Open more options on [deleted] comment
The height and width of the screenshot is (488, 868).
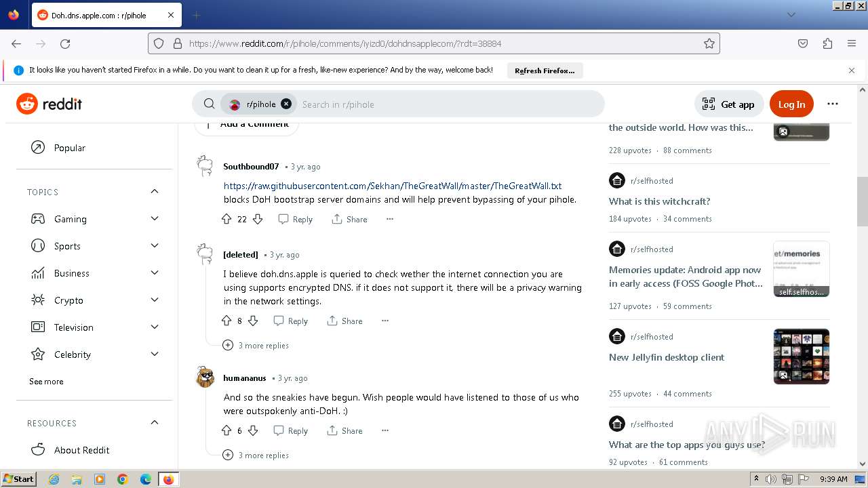384,321
